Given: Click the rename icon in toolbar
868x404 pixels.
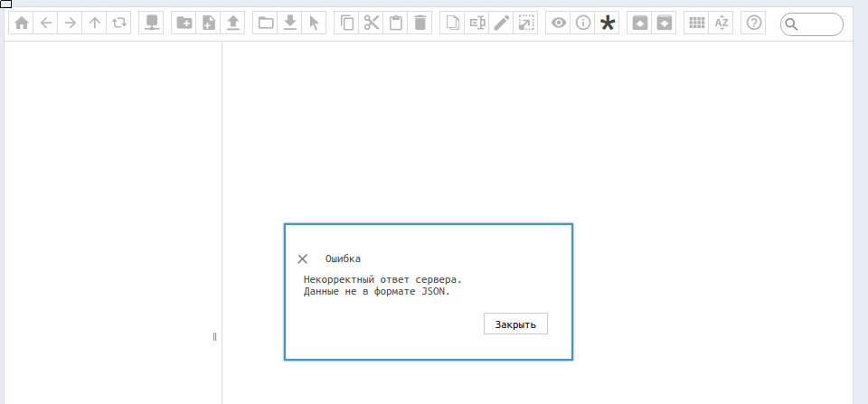Looking at the screenshot, I should [x=477, y=23].
